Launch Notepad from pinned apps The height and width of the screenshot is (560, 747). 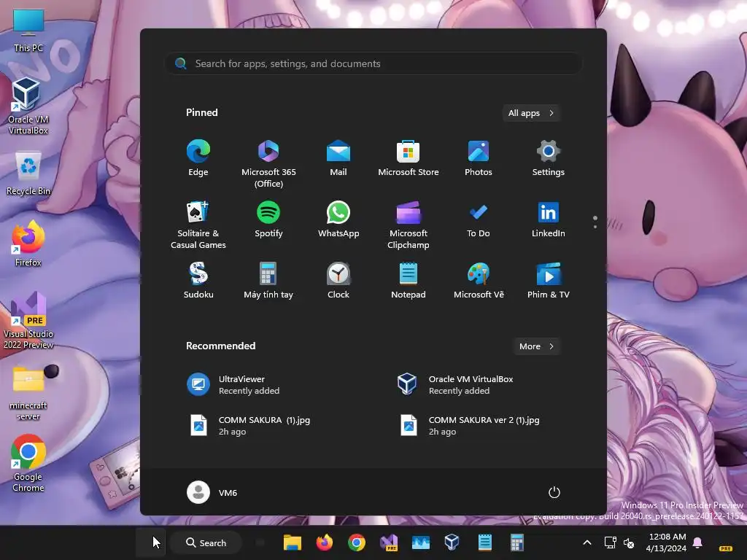coord(409,281)
